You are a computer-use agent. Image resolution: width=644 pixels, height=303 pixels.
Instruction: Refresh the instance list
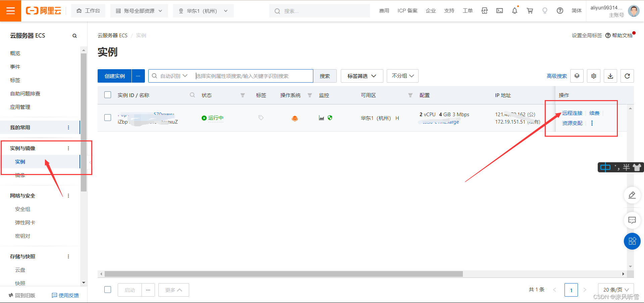tap(627, 76)
